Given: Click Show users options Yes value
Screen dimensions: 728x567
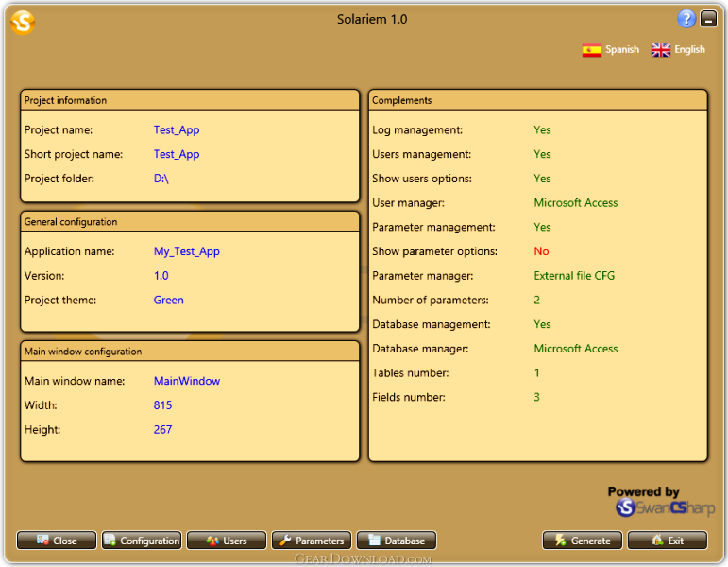Looking at the screenshot, I should [x=542, y=179].
